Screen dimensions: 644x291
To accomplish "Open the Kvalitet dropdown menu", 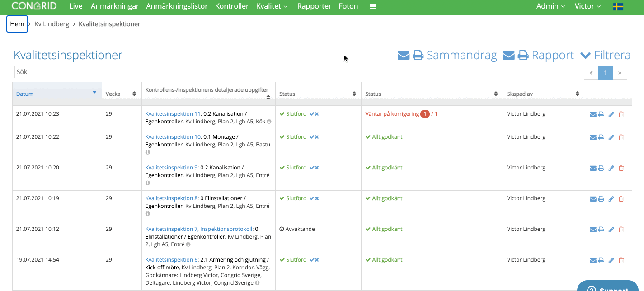I will point(272,6).
